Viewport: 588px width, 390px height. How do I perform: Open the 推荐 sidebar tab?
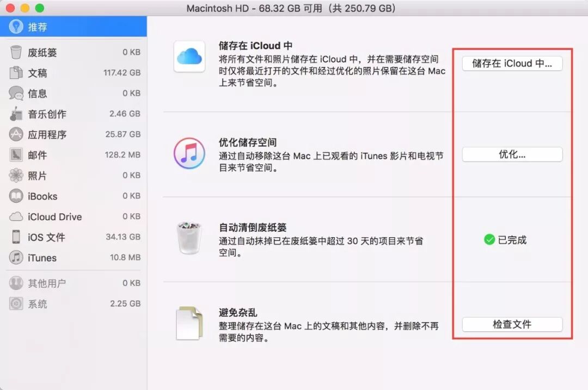73,27
